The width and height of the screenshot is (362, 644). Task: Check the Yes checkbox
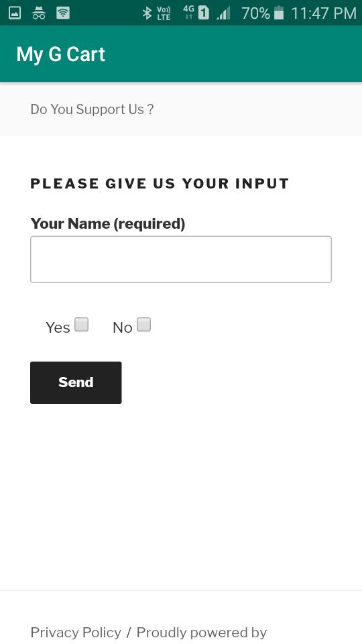pyautogui.click(x=82, y=325)
